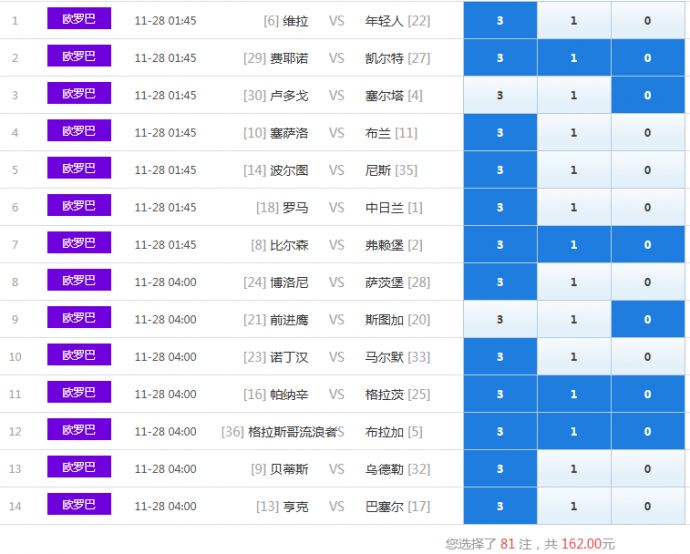This screenshot has width=690, height=554.
Task: Click the home team 波尔图
Action: (x=289, y=170)
